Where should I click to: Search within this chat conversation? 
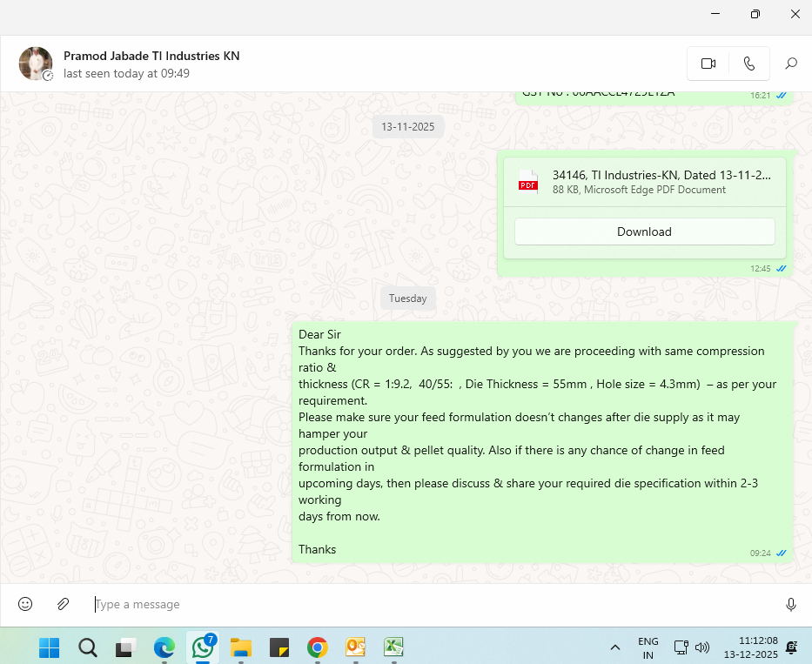click(791, 64)
